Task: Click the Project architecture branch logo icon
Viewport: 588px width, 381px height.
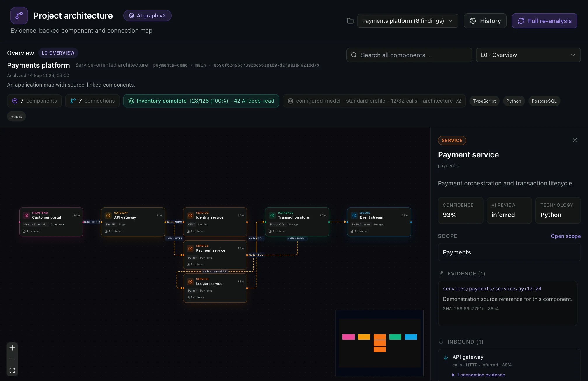Action: [x=19, y=15]
